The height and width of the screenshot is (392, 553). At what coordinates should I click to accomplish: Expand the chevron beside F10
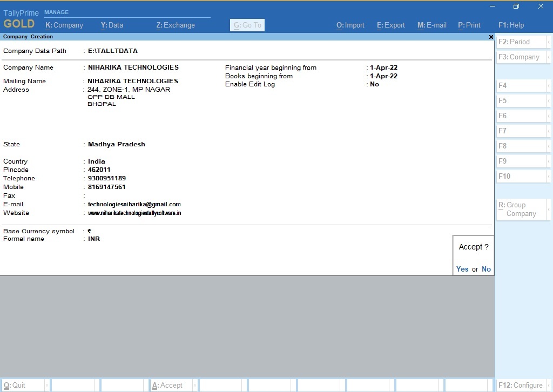549,177
